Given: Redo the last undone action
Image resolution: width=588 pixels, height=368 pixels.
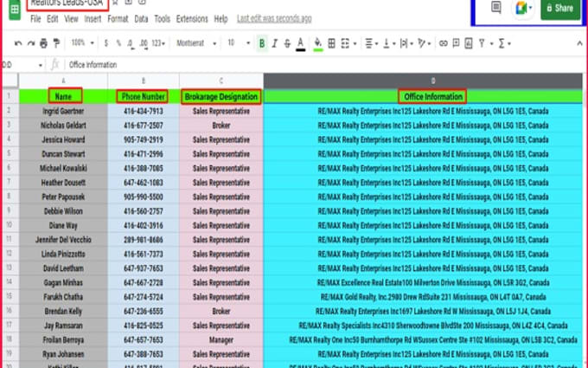Looking at the screenshot, I should [31, 43].
